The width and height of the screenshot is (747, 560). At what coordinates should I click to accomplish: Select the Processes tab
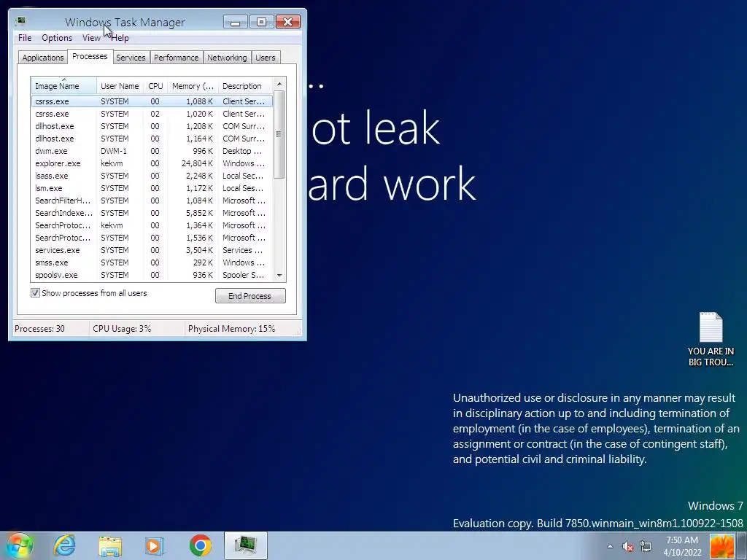click(x=90, y=56)
